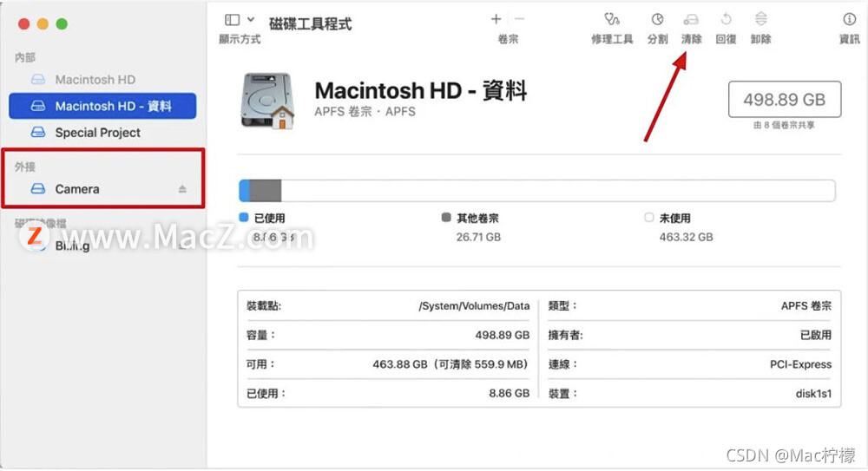Click the Restore arrow icon
This screenshot has width=868, height=471.
726,19
